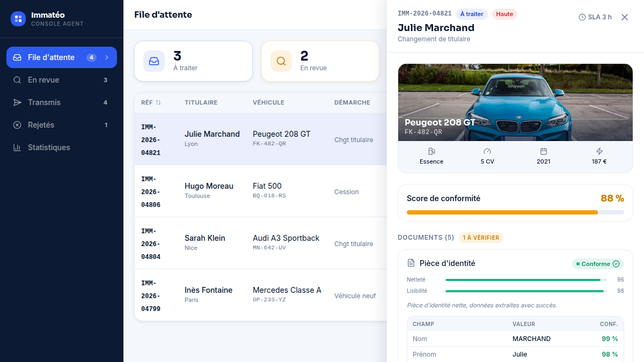Click the Cession démarche cell
This screenshot has width=644, height=362.
pos(347,192)
